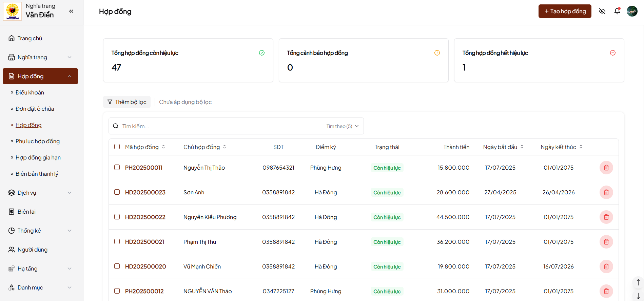Delete contract PH202500011 with trash icon

pos(606,168)
